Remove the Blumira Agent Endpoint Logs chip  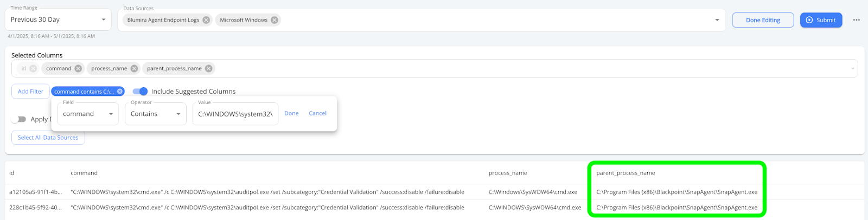[206, 20]
